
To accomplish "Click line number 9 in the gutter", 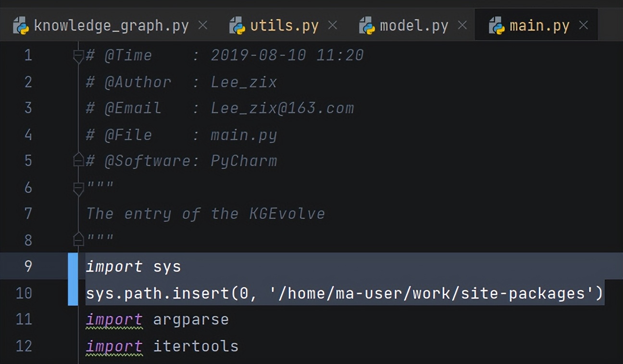I will (28, 266).
